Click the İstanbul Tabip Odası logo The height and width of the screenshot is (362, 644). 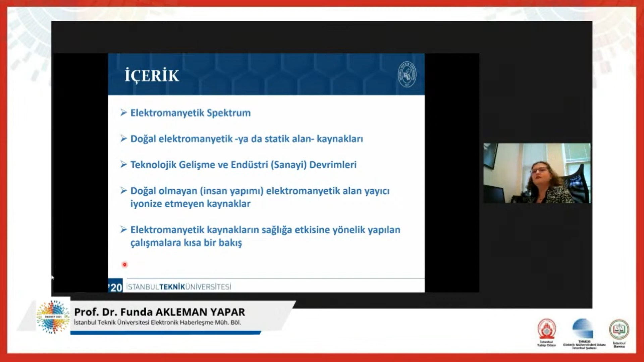546,333
